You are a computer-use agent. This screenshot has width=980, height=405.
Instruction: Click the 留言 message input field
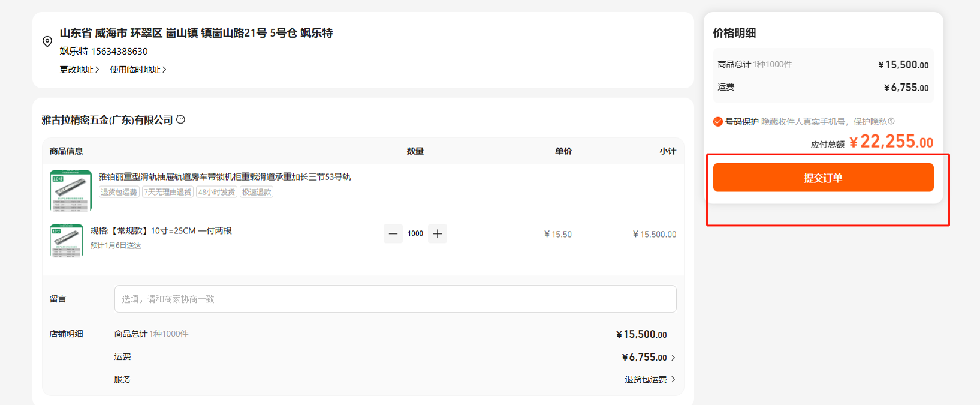(395, 299)
